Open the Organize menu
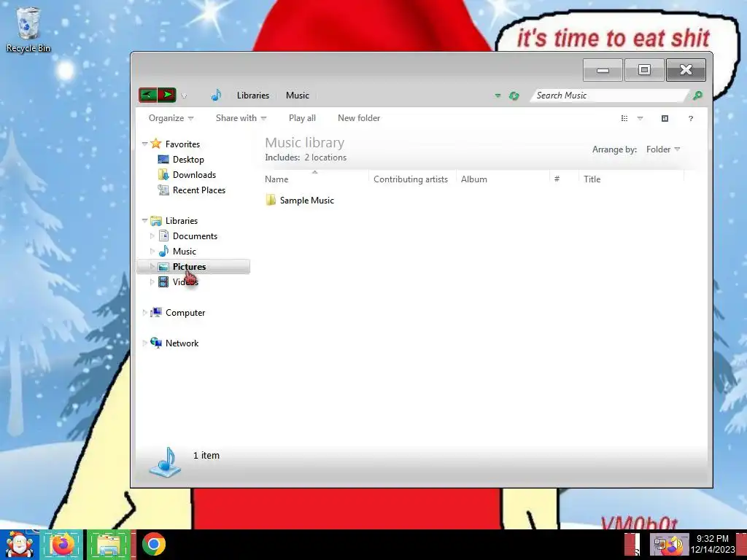The width and height of the screenshot is (747, 560). 171,118
